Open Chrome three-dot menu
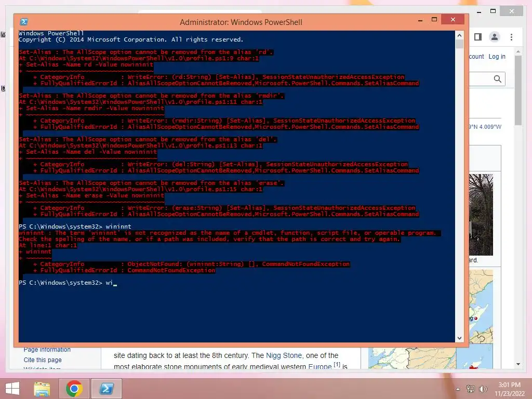Viewport: 532px width, 399px height. (x=511, y=37)
